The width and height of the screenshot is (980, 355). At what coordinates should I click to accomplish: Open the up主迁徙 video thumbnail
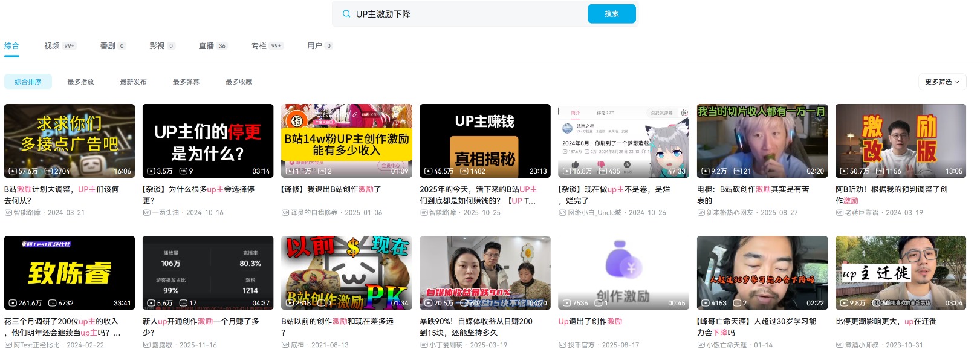901,273
